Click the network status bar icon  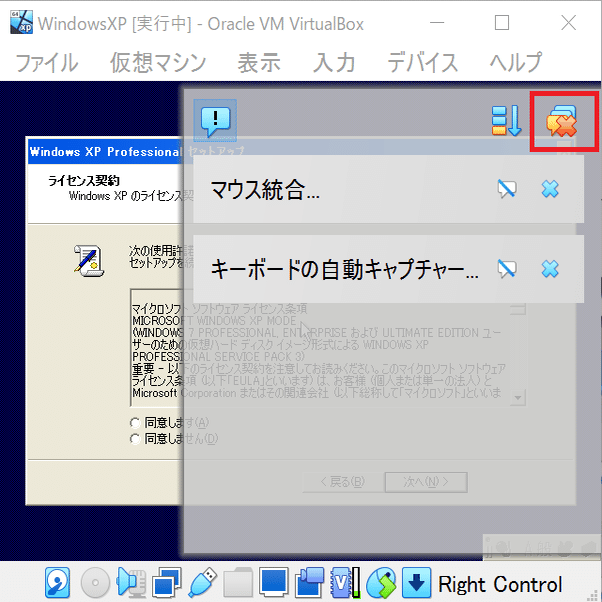point(167,582)
